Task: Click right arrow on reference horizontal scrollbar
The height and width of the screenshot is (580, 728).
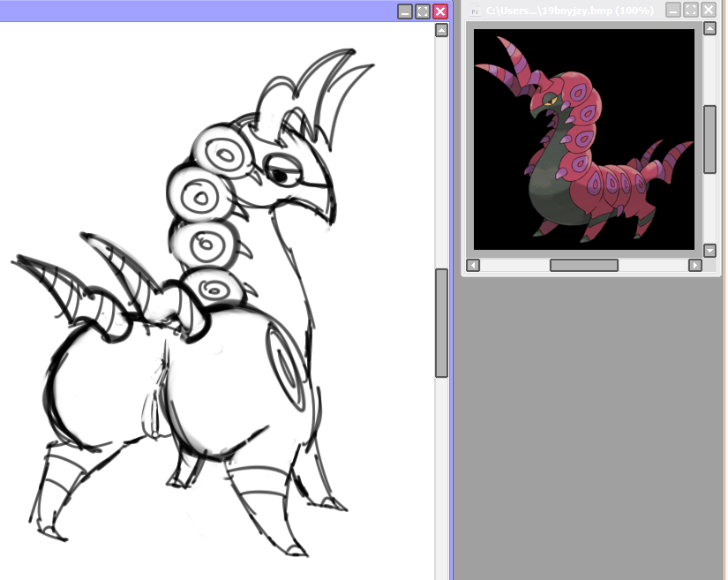Action: pyautogui.click(x=695, y=265)
